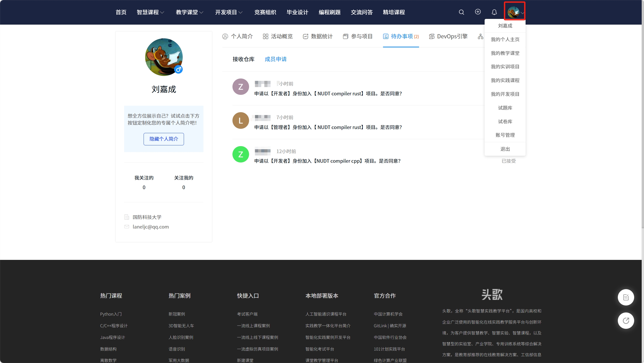Click the school icon beside 国防科技大学
The height and width of the screenshot is (363, 644).
127,217
